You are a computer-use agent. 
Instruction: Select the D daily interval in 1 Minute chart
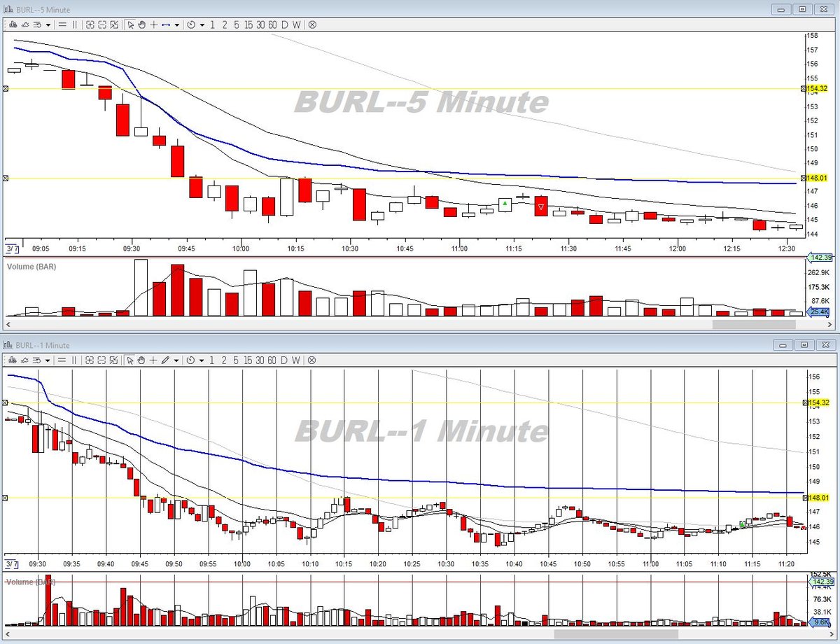[x=283, y=360]
